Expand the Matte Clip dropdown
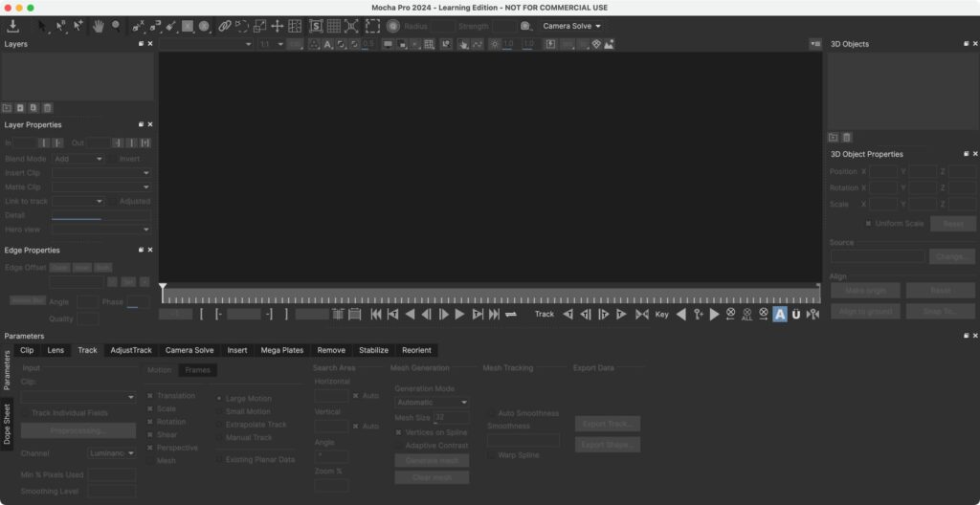The image size is (980, 505). click(101, 187)
